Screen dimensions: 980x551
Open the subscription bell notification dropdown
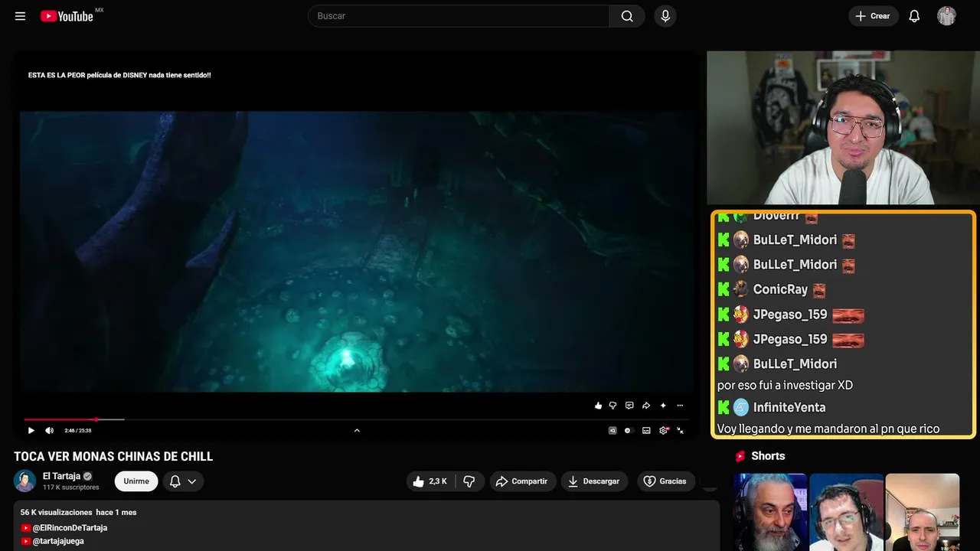tap(183, 481)
